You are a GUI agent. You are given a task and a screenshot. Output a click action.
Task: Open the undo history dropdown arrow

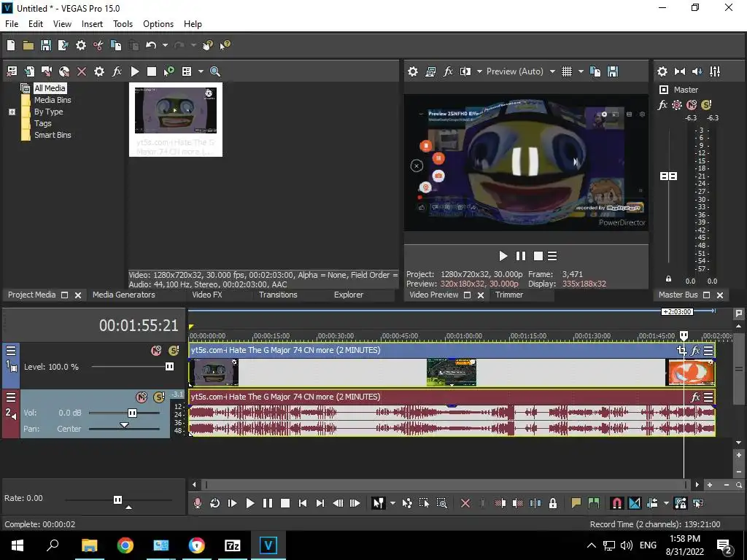point(165,45)
